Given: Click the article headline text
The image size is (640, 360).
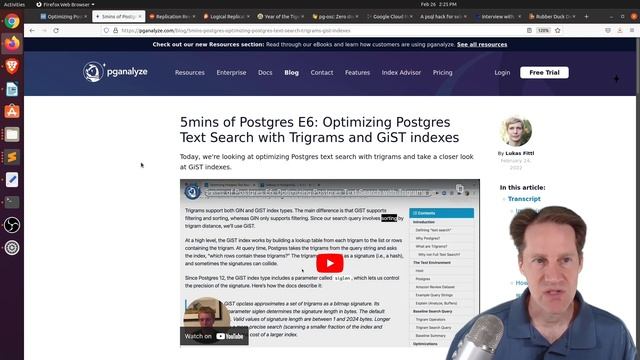Looking at the screenshot, I should [319, 129].
